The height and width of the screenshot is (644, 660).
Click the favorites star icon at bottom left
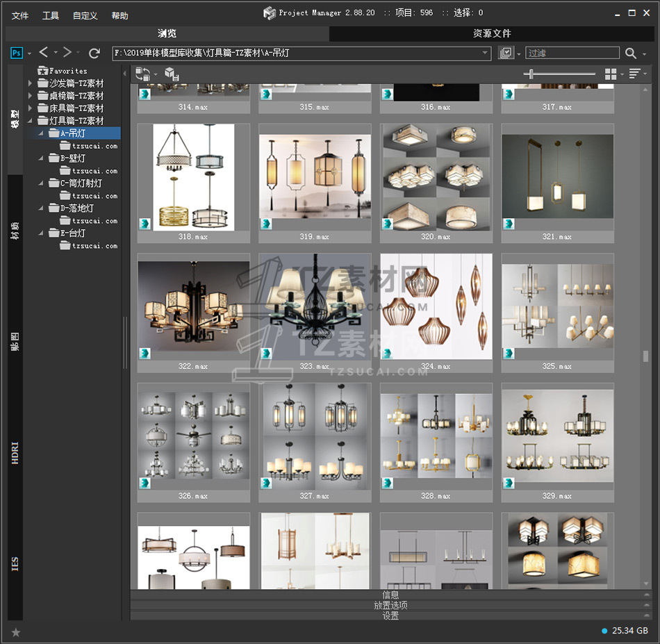(x=16, y=631)
